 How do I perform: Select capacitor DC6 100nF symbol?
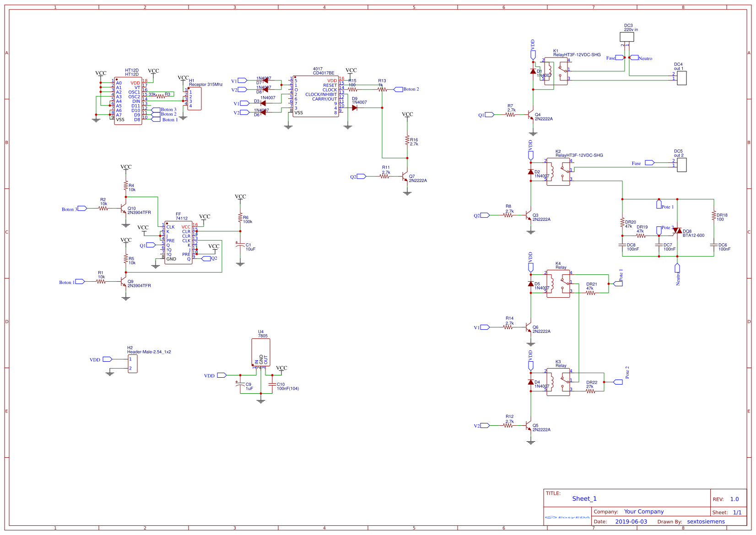[x=713, y=245]
